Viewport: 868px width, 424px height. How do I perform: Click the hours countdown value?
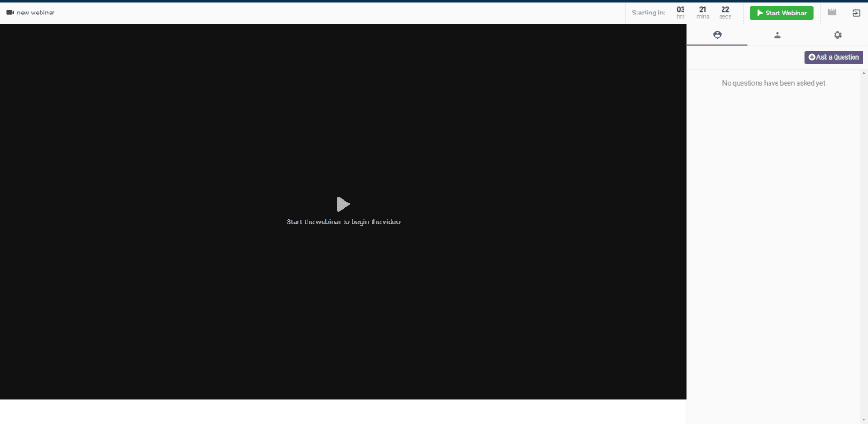tap(681, 9)
